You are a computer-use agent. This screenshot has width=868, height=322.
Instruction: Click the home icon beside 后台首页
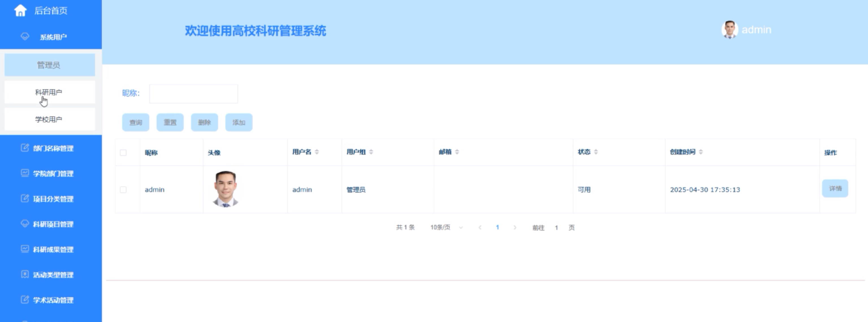click(x=20, y=10)
